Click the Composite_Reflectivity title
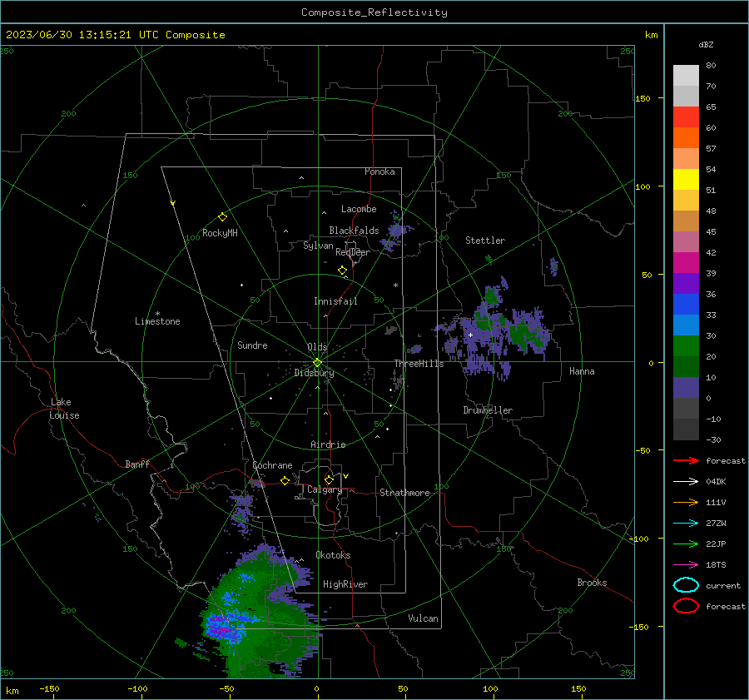This screenshot has height=700, width=749. tap(374, 12)
